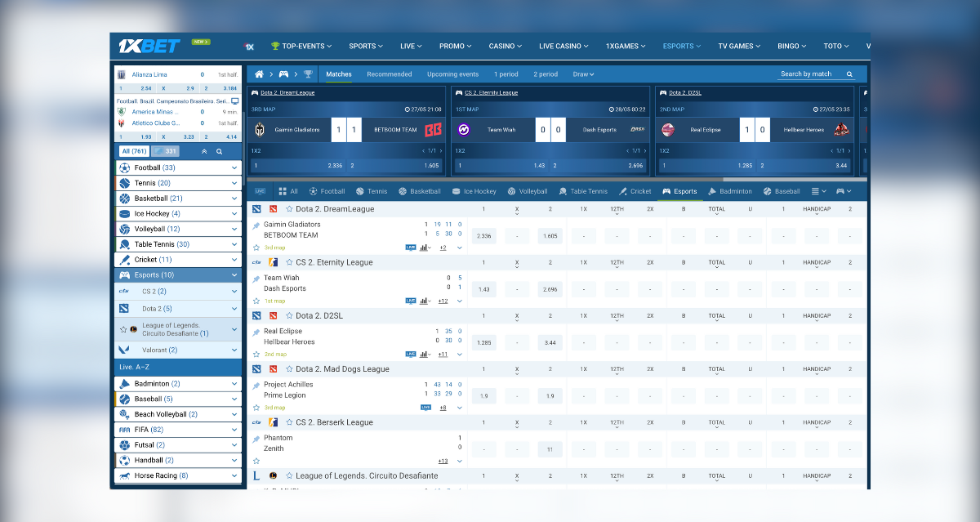The height and width of the screenshot is (522, 980).
Task: Toggle the 331 live-stream filter button
Action: (x=165, y=151)
